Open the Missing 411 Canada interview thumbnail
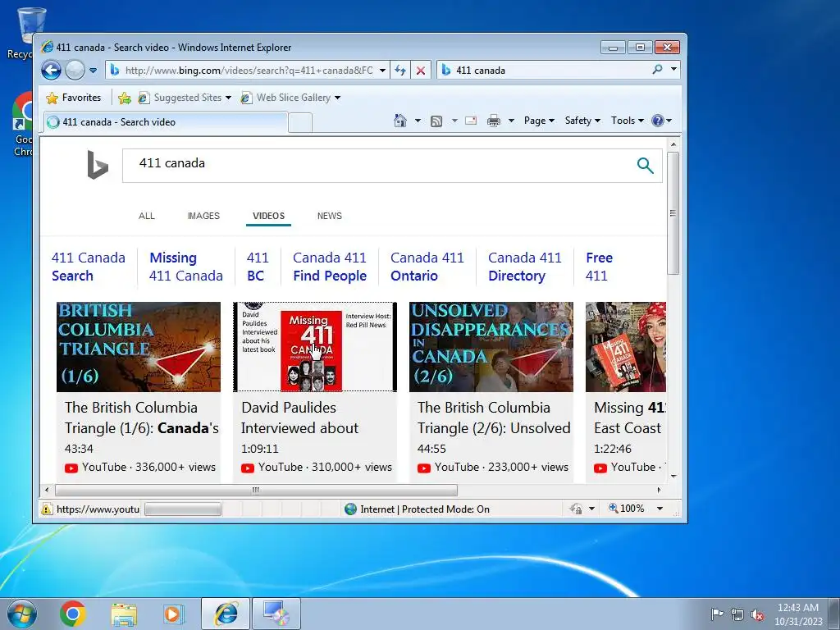 click(x=315, y=347)
